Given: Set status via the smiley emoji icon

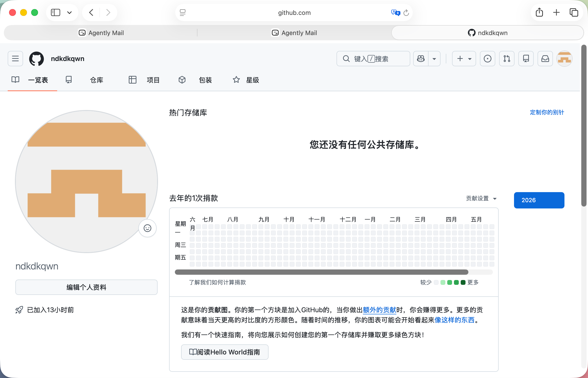Looking at the screenshot, I should pyautogui.click(x=147, y=228).
